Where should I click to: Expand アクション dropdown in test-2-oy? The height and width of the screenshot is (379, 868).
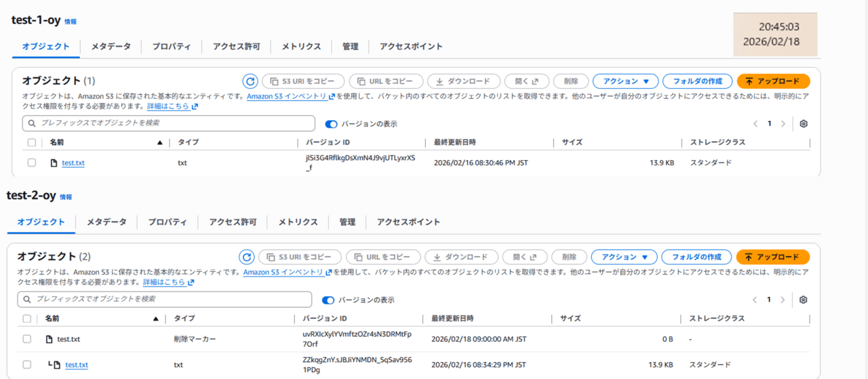(624, 257)
